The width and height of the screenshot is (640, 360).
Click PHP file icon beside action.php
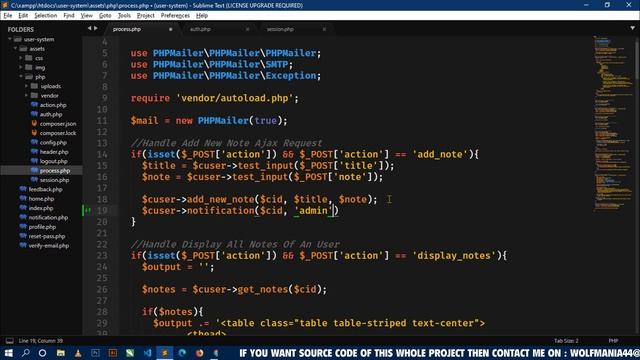[x=34, y=105]
